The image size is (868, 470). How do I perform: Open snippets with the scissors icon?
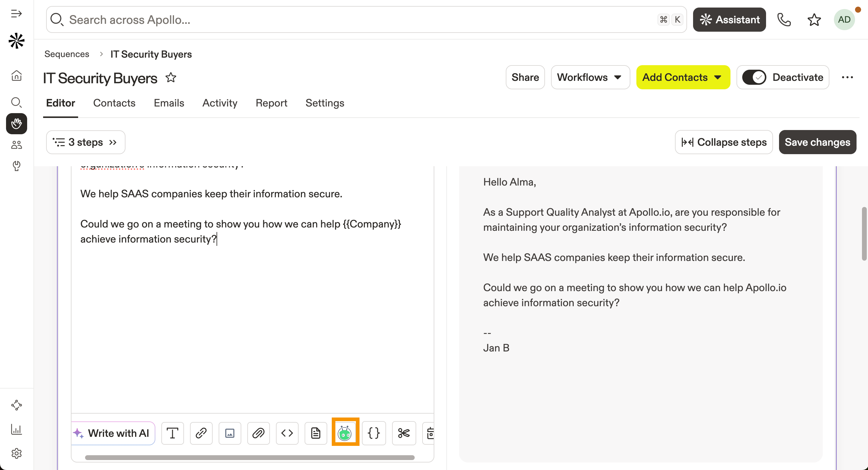click(403, 433)
